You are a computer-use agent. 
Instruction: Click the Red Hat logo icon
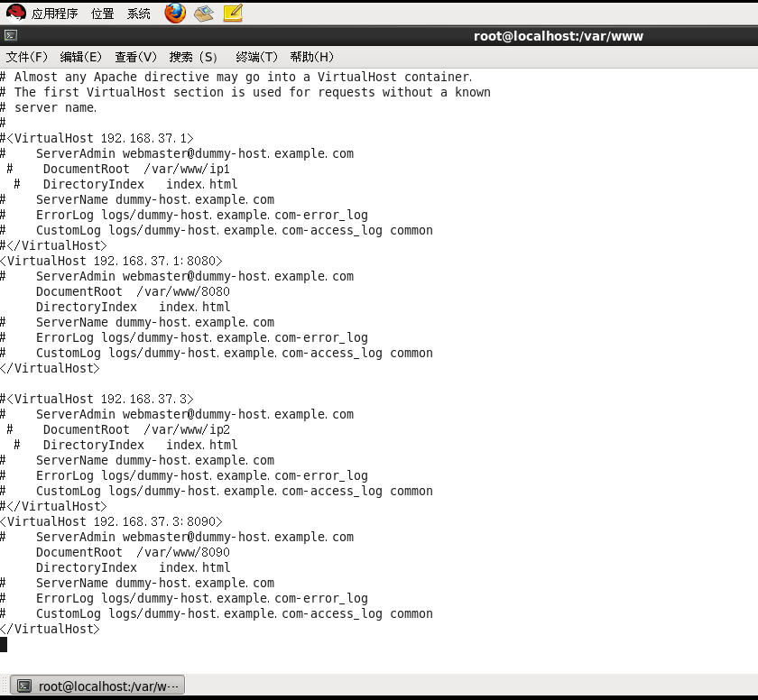[15, 13]
